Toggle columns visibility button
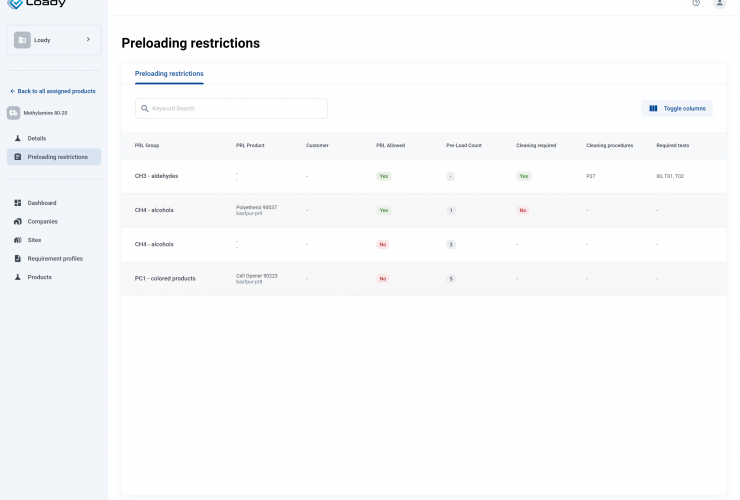 coord(677,108)
